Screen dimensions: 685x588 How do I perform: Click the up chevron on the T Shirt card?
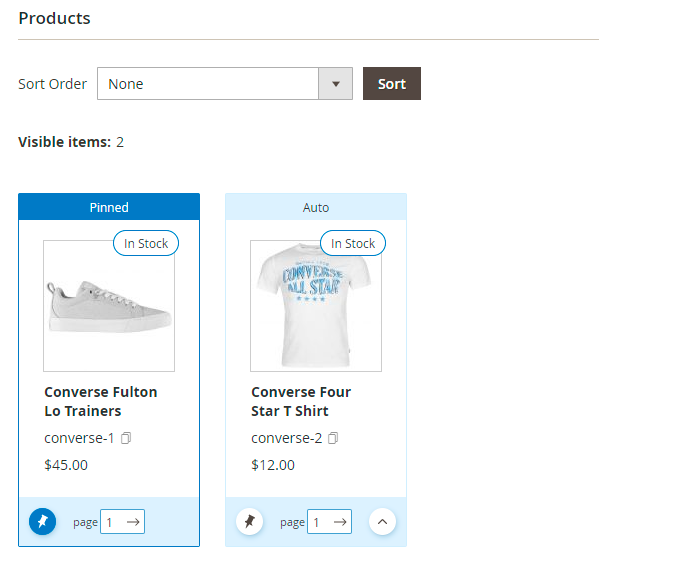(x=382, y=521)
